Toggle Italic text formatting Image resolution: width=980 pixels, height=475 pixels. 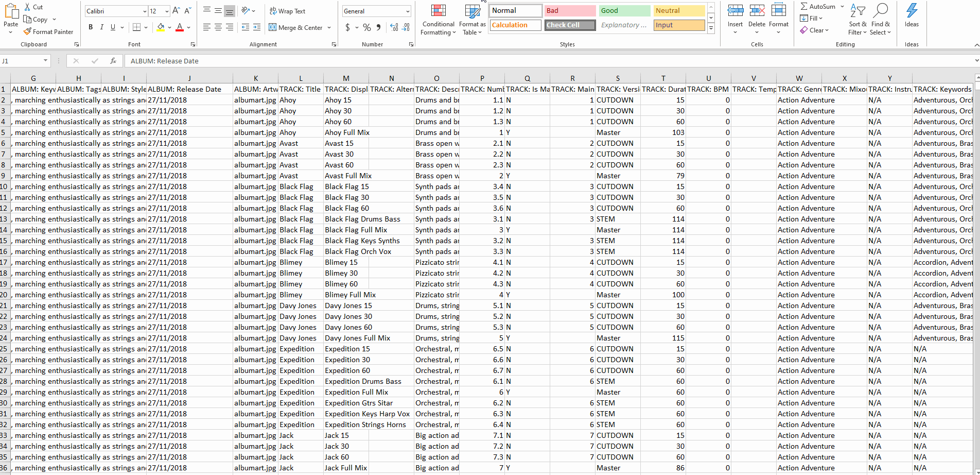tap(102, 27)
